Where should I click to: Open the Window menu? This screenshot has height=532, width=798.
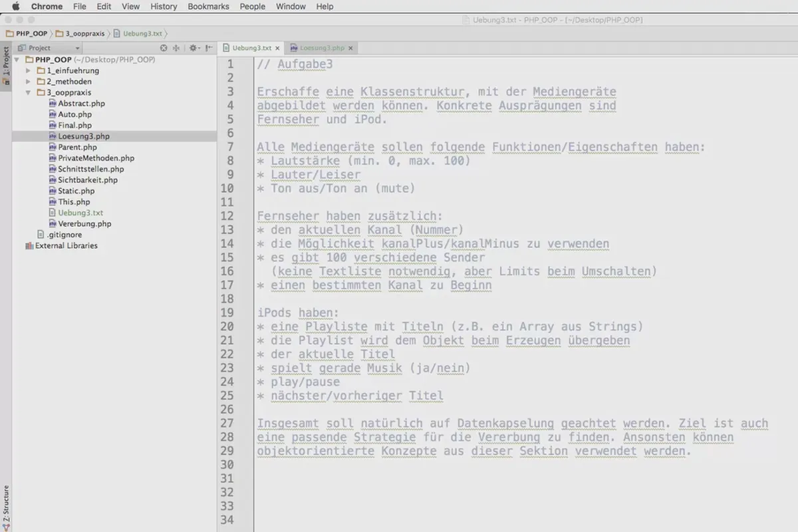[x=291, y=7]
